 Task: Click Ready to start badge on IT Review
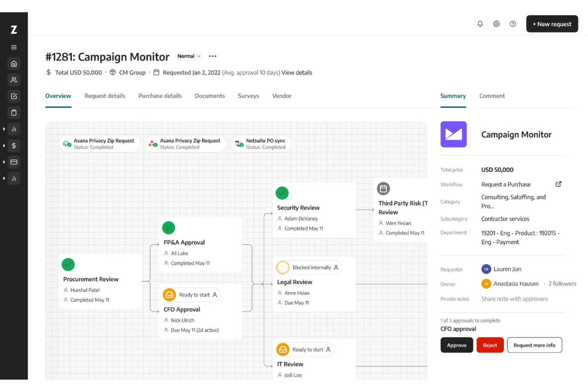pyautogui.click(x=304, y=350)
